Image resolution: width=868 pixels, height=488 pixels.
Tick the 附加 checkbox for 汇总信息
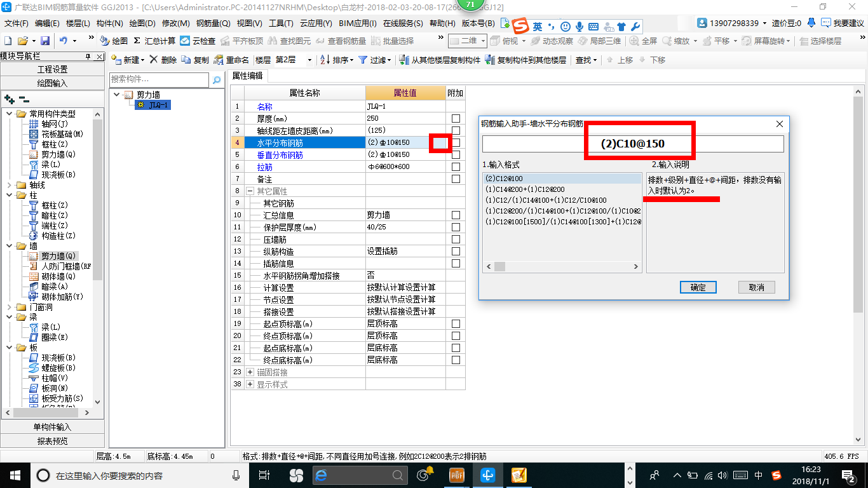tap(456, 215)
